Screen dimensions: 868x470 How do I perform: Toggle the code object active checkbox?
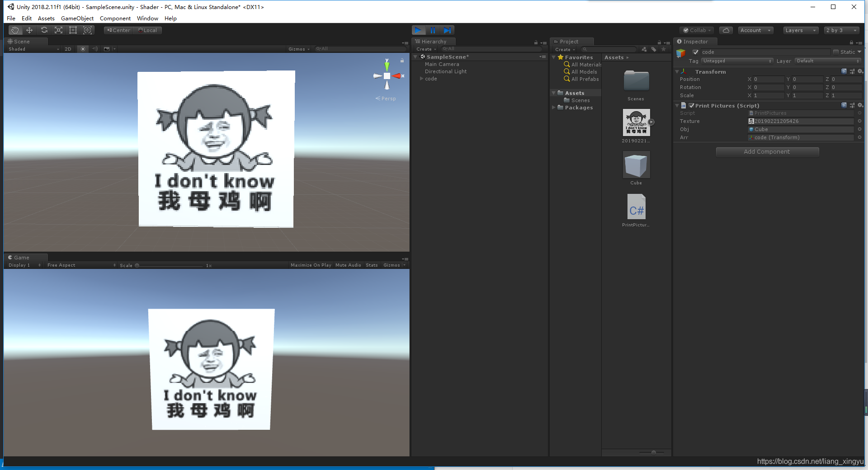tap(696, 52)
